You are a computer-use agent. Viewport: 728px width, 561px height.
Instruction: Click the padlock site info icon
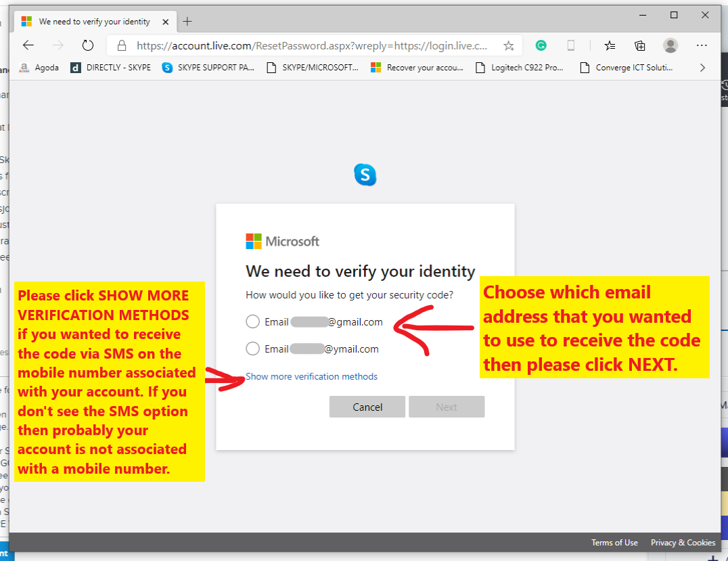(x=122, y=45)
